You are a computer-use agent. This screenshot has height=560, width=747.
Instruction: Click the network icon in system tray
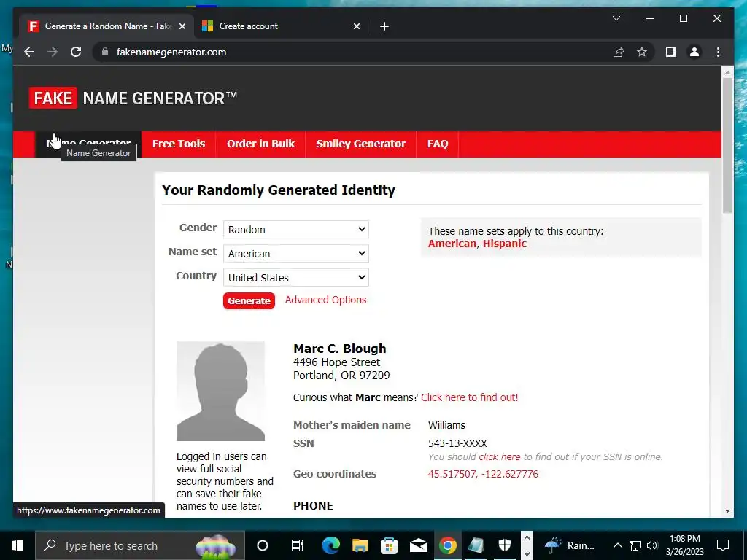click(x=635, y=545)
